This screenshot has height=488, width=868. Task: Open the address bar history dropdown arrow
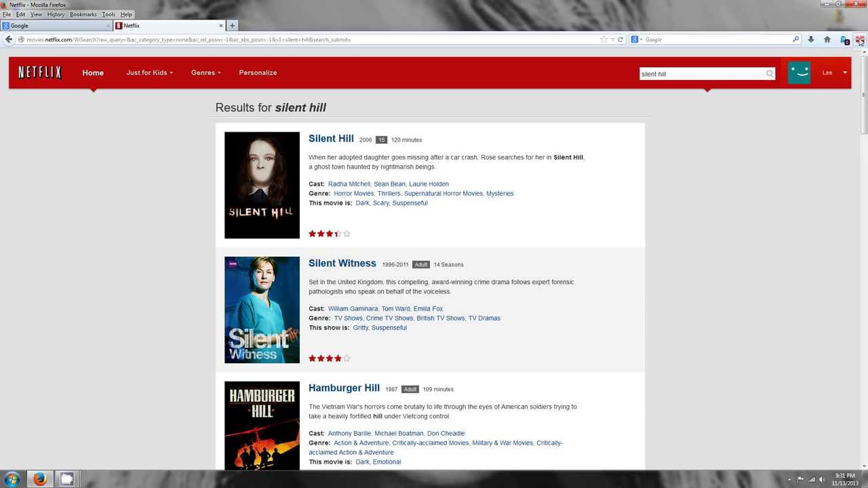click(x=612, y=39)
